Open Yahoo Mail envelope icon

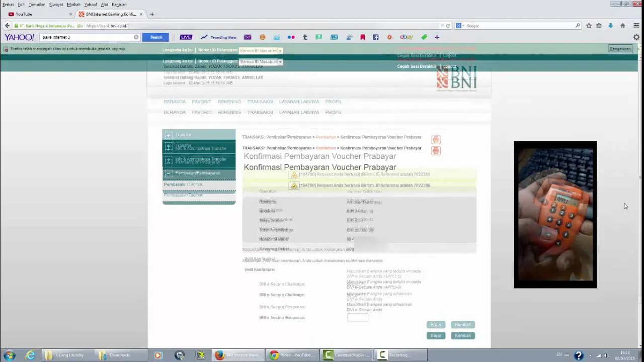point(248,37)
